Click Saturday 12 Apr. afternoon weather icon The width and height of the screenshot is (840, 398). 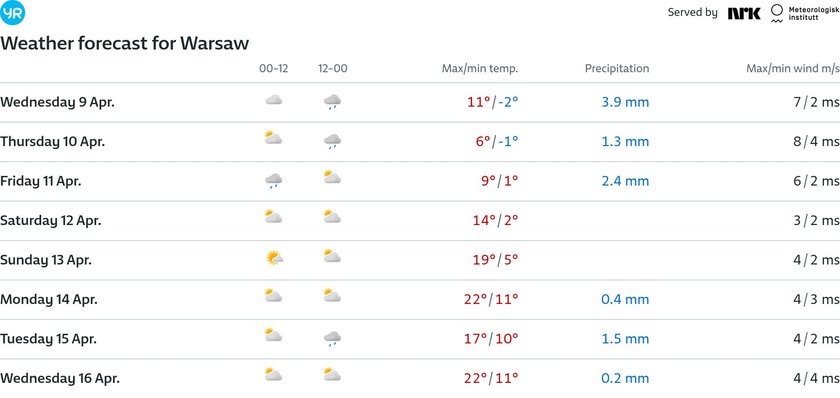point(332,217)
